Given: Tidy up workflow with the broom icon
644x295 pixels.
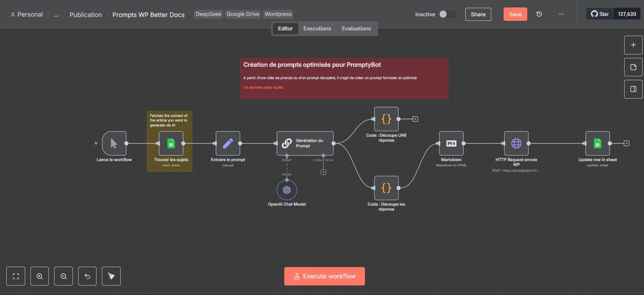Looking at the screenshot, I should tap(111, 276).
